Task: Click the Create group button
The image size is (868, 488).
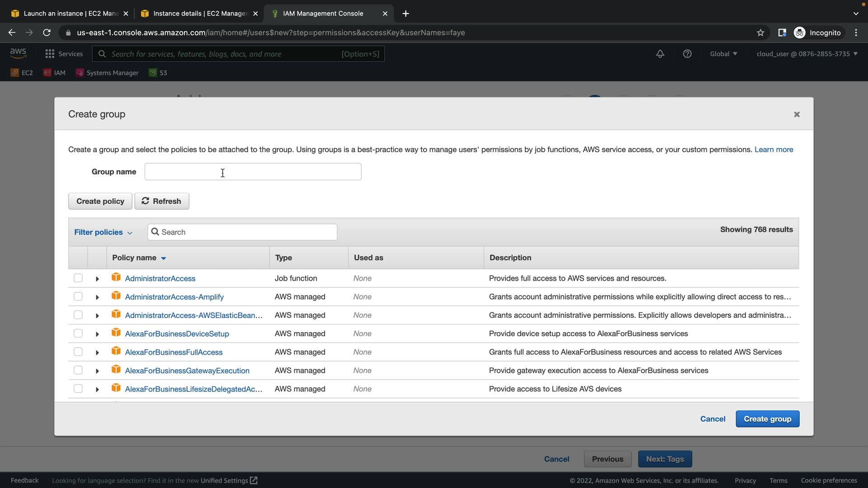Action: [x=767, y=419]
